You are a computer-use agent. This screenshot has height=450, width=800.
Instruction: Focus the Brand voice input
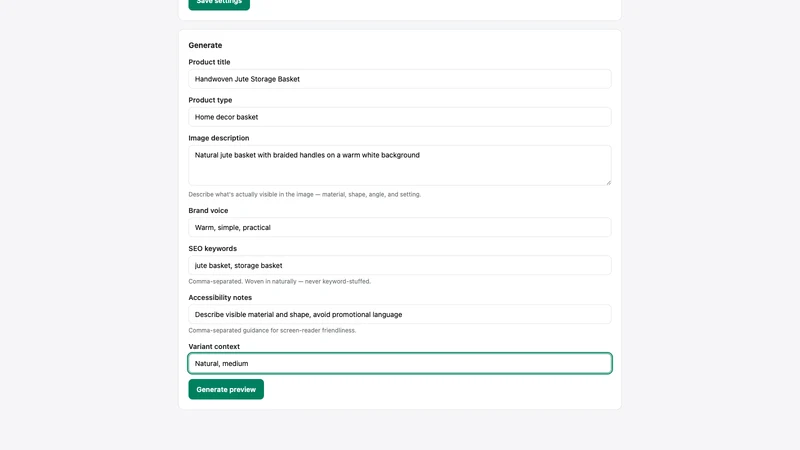(399, 227)
